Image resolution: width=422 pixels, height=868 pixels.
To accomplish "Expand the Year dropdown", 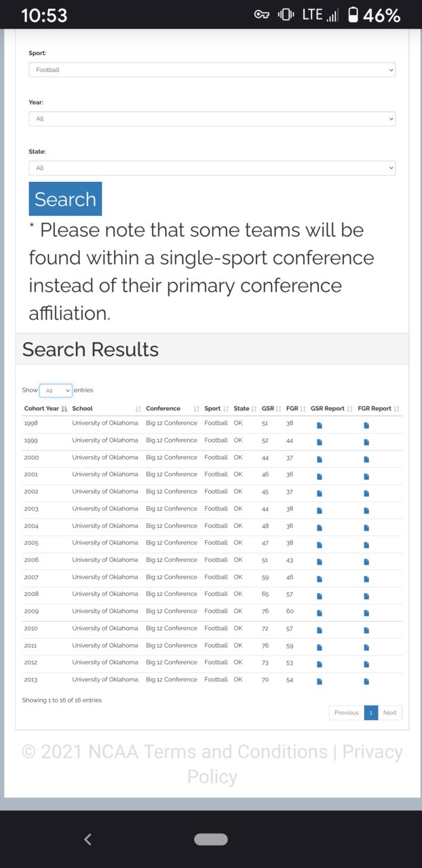I will pyautogui.click(x=212, y=119).
